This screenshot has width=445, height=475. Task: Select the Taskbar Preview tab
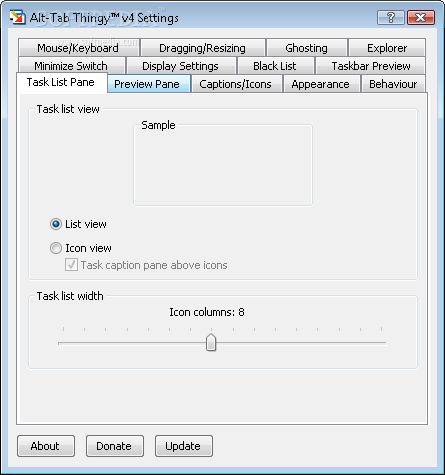(x=370, y=66)
